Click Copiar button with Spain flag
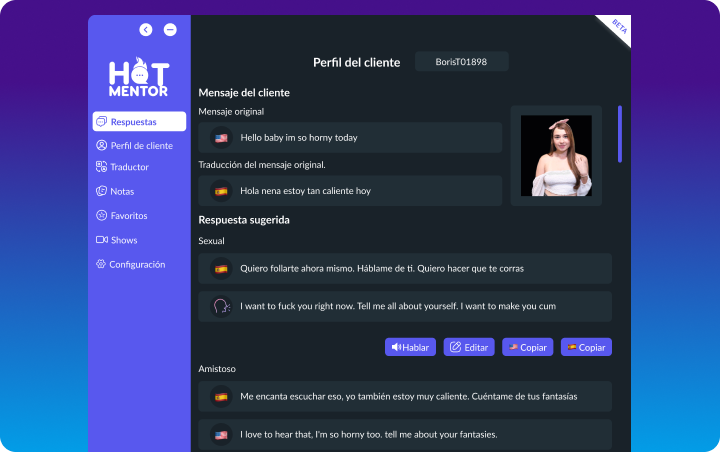 click(586, 347)
